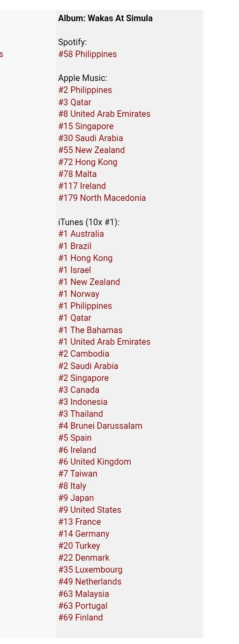Click the "#15 Singapore" link

pyautogui.click(x=85, y=126)
